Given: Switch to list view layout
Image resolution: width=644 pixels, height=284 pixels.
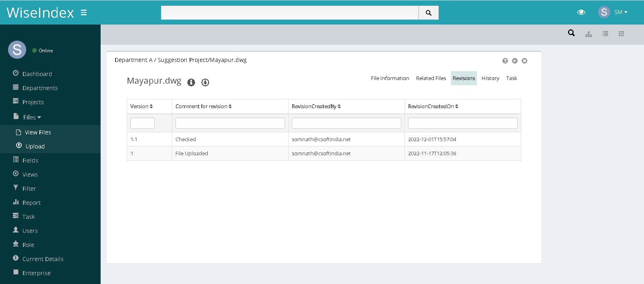Looking at the screenshot, I should 605,34.
